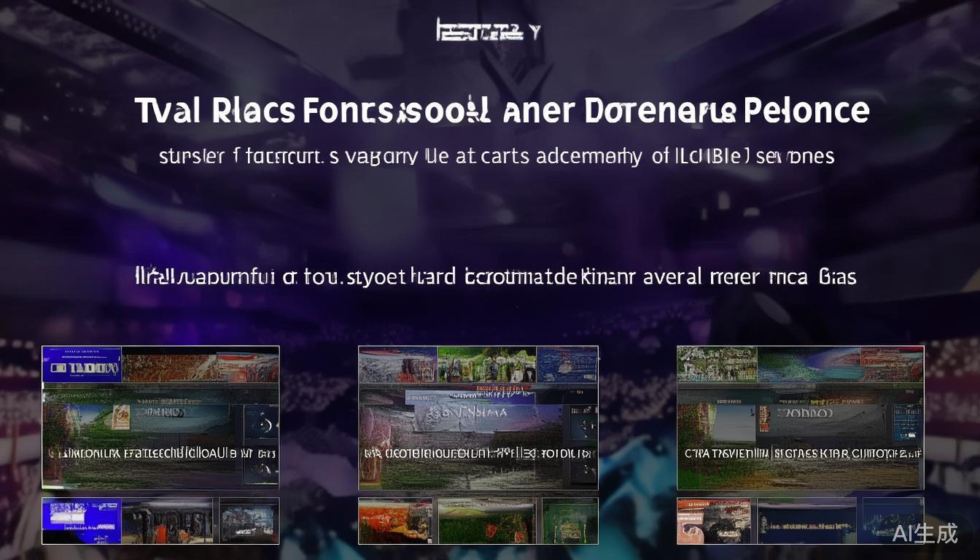This screenshot has height=560, width=980.
Task: Pick the dark green bottom-right thumbnail in center panel
Action: (x=568, y=521)
